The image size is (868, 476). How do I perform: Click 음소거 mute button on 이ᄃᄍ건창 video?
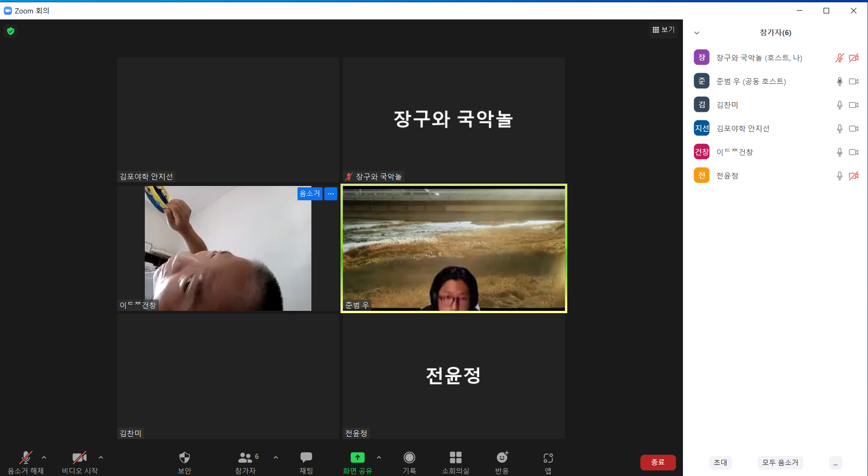[x=310, y=193]
